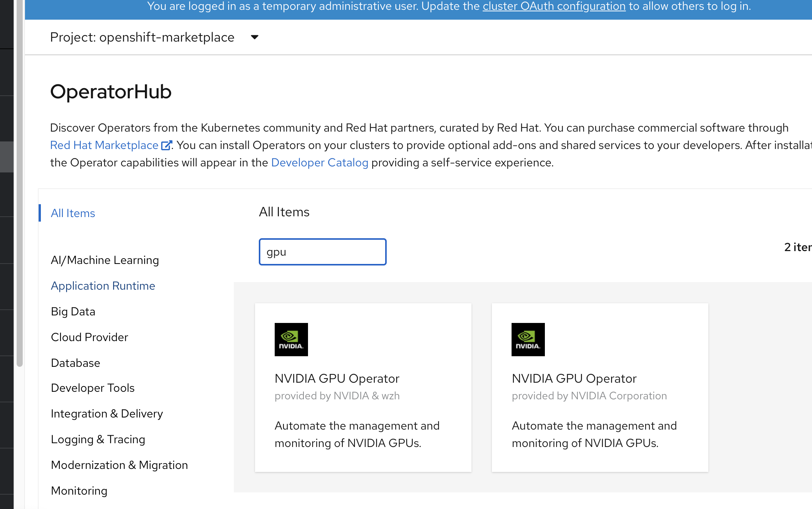Choose Developer Tools category
Screen dimensions: 812x509
[93, 388]
